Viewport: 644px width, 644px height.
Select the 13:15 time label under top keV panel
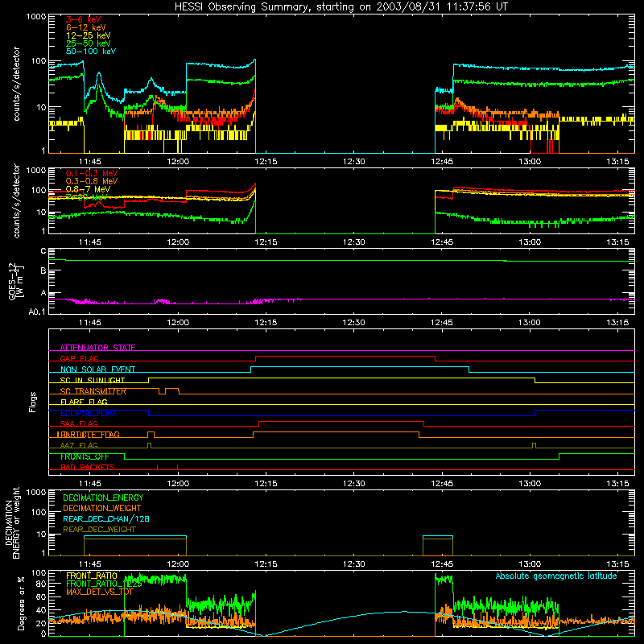(x=617, y=162)
